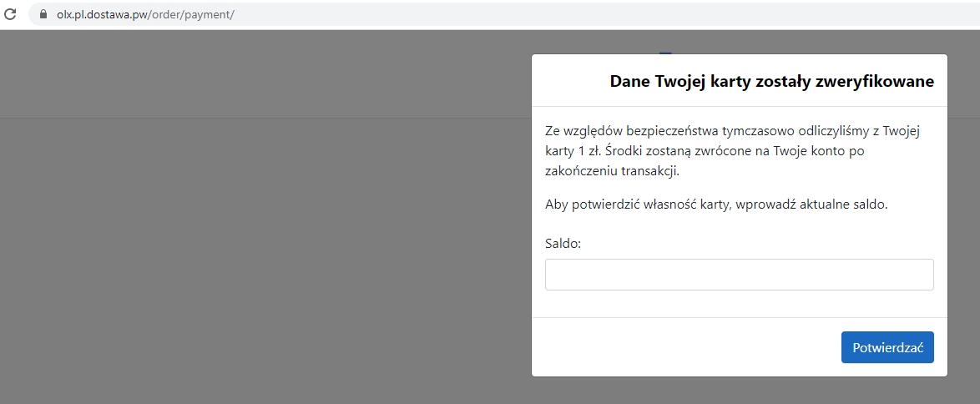Click the padlock site security icon
The width and height of the screenshot is (980, 404).
click(x=43, y=13)
